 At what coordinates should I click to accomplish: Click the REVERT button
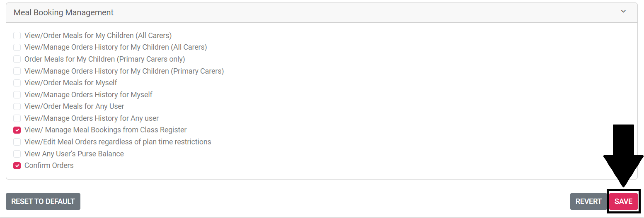click(x=588, y=201)
